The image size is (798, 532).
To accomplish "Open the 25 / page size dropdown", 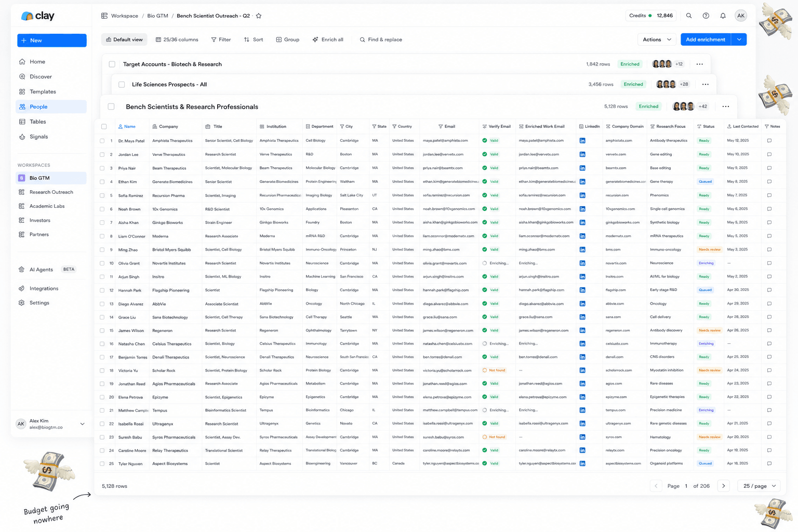I will (760, 486).
